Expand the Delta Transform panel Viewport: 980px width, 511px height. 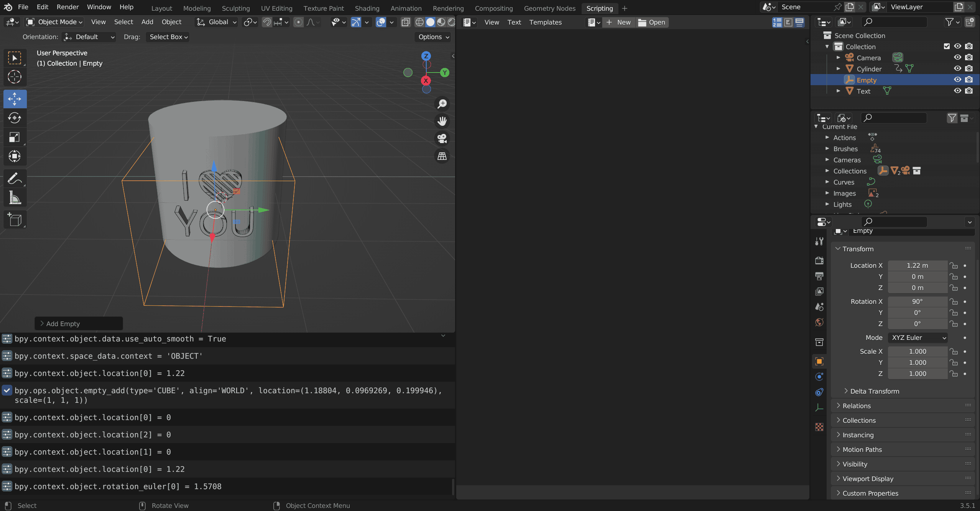[874, 391]
